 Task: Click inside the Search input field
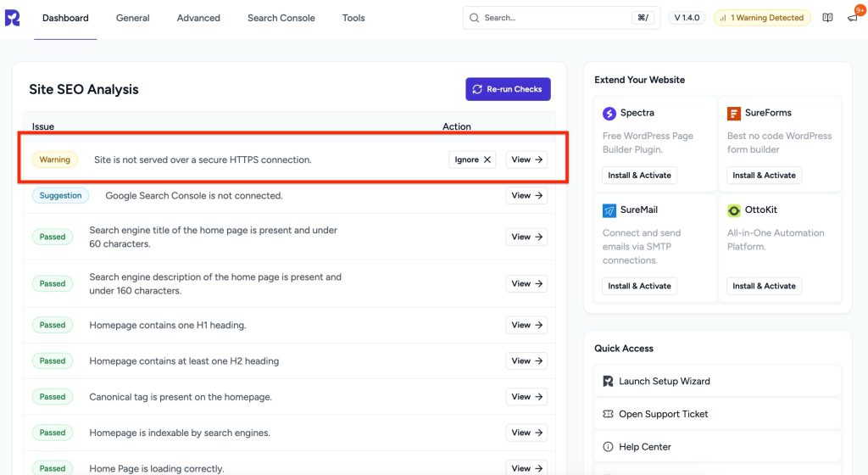[x=551, y=18]
